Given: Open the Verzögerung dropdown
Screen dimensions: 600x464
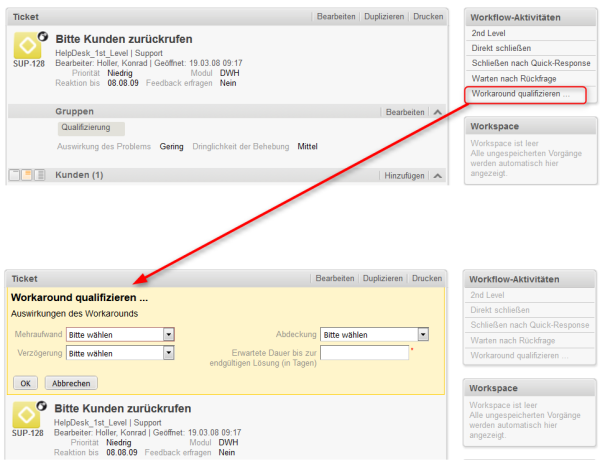Looking at the screenshot, I should 120,353.
